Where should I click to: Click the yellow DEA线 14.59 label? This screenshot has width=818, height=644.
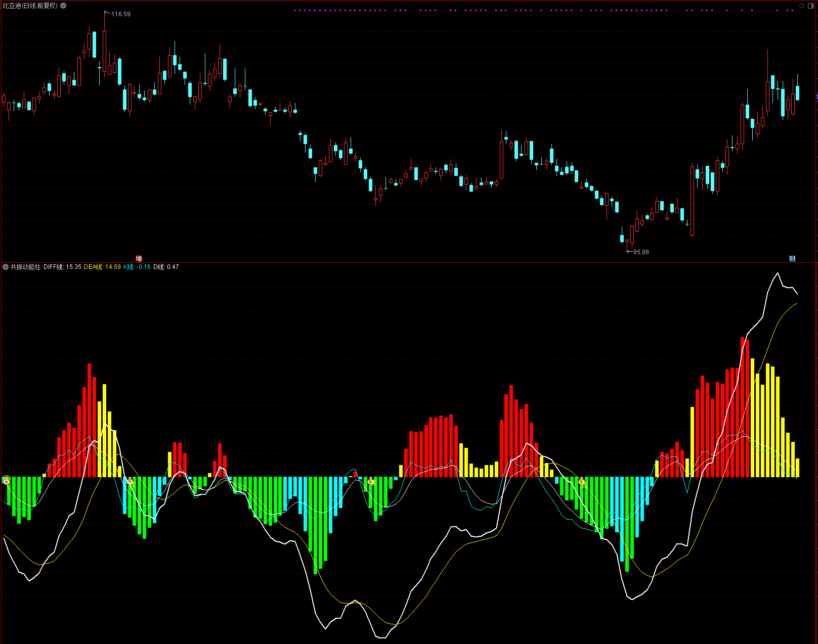(x=102, y=267)
